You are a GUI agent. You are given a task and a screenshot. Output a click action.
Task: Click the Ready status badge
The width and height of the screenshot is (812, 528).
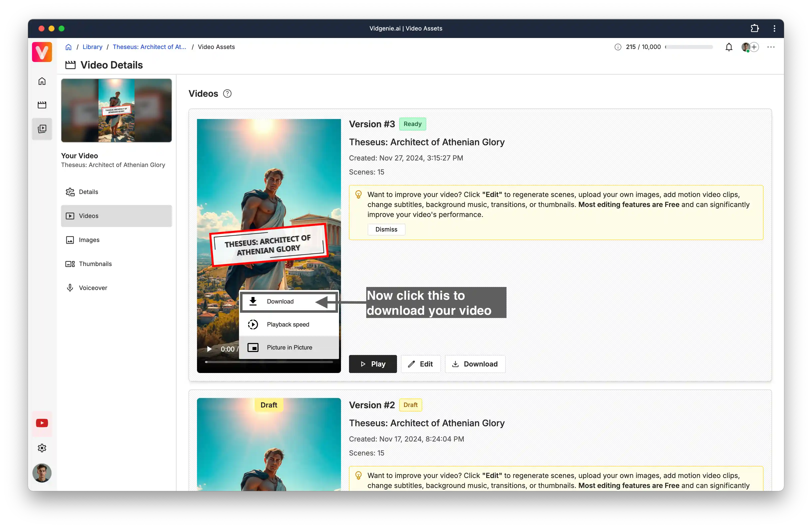412,124
